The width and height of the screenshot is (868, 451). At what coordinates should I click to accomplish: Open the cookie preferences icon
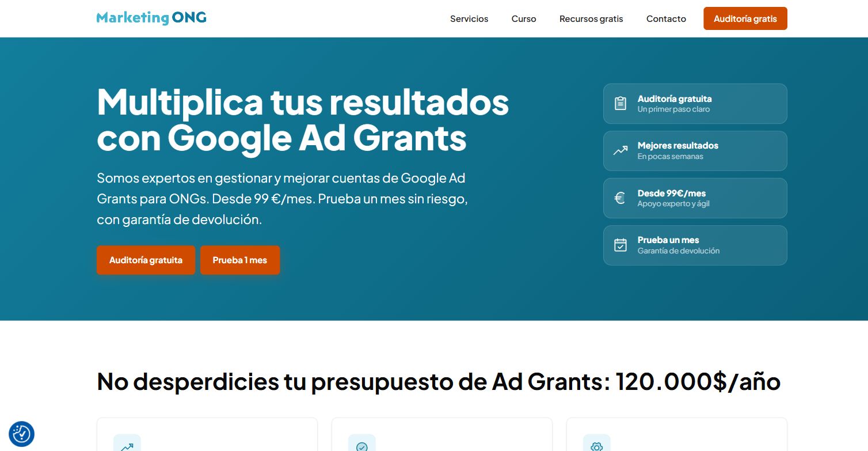pyautogui.click(x=22, y=434)
